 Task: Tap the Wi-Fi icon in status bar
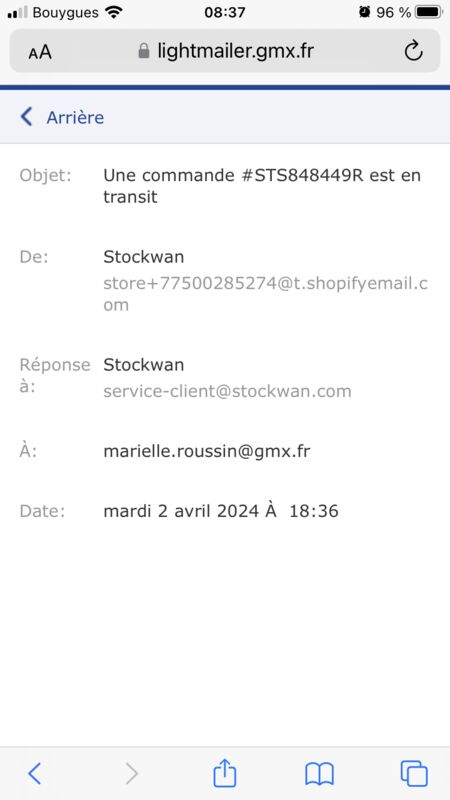click(x=114, y=12)
